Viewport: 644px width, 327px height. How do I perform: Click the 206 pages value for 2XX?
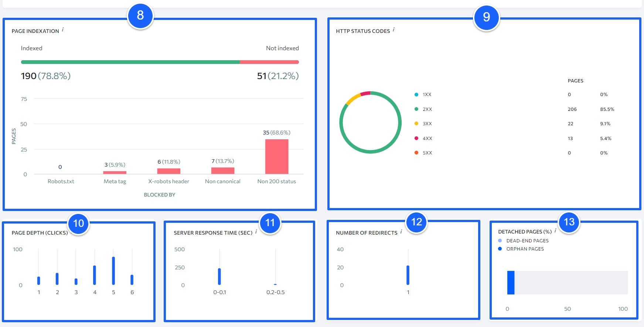[x=572, y=109]
